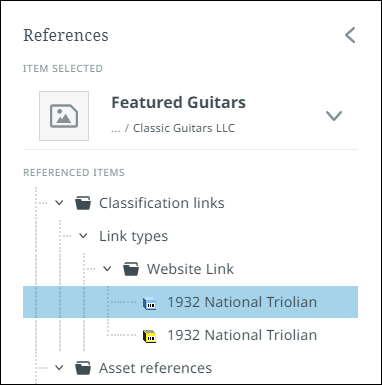Click the path ellipsis before Classic Guitars LLC

(116, 129)
